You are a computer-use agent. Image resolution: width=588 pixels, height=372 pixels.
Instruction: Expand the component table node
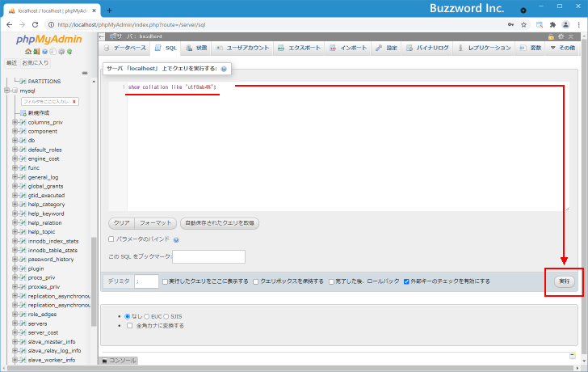click(15, 131)
